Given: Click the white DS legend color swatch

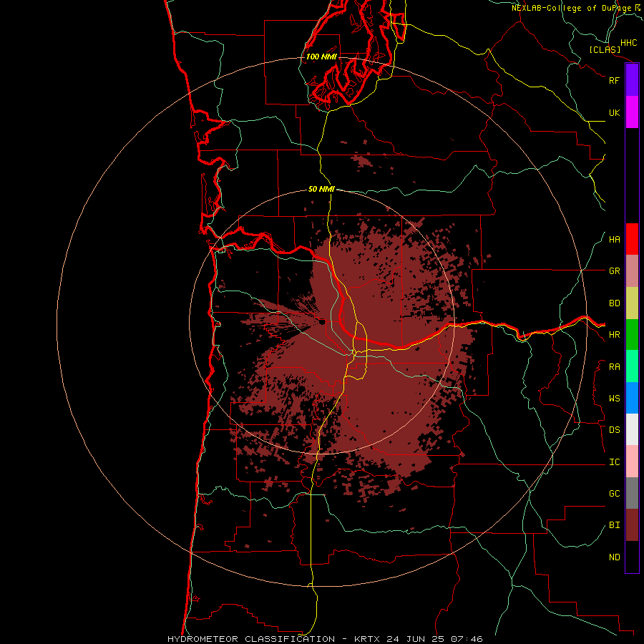Looking at the screenshot, I should point(632,429).
